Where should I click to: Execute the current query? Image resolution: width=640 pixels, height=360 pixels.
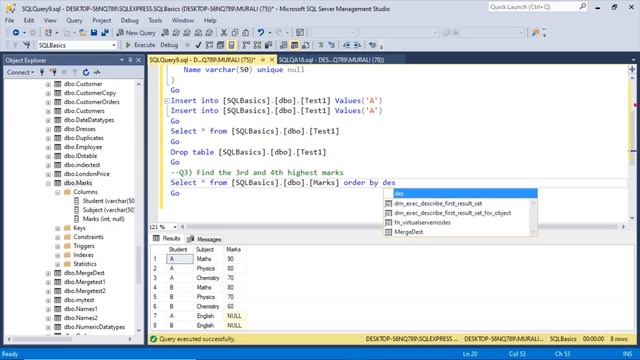click(140, 45)
